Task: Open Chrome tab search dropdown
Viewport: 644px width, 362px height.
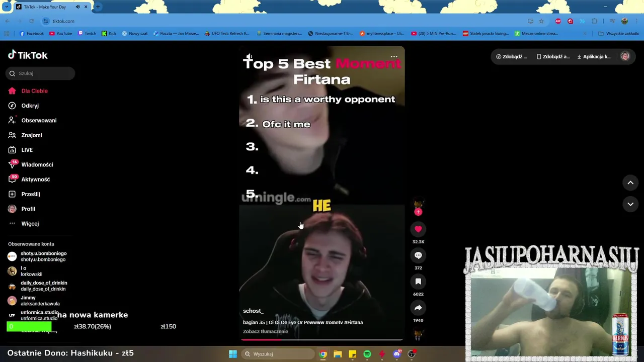Action: (7, 7)
